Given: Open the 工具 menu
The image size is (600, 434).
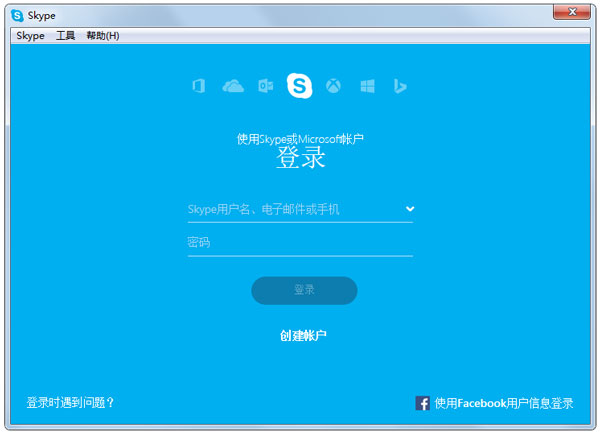Looking at the screenshot, I should [65, 36].
